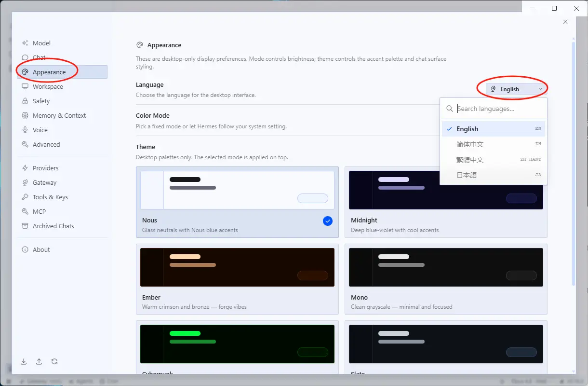This screenshot has height=386, width=588.
Task: Select the Slate theme preview
Action: pos(446,344)
